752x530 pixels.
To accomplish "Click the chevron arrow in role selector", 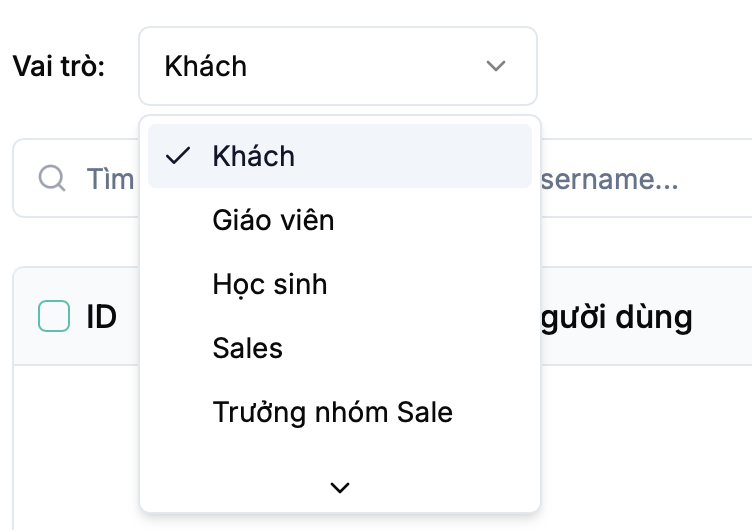I will point(495,66).
